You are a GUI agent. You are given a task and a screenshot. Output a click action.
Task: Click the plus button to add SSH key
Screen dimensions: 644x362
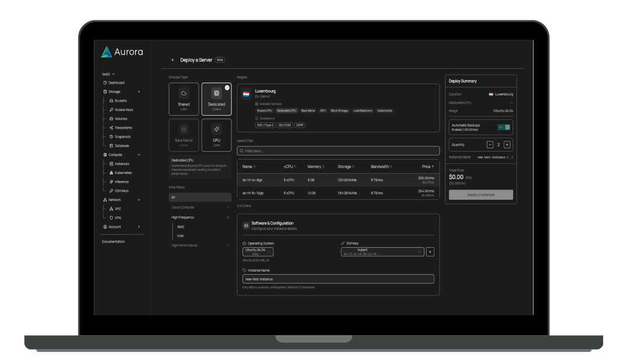pos(430,252)
